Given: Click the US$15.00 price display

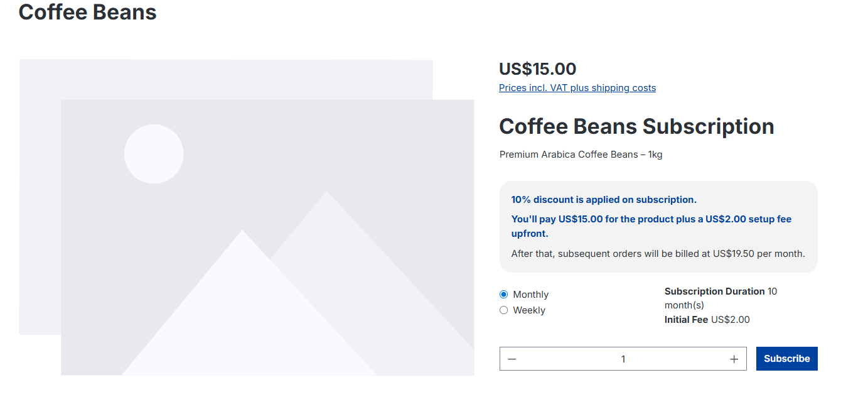Looking at the screenshot, I should (x=537, y=68).
